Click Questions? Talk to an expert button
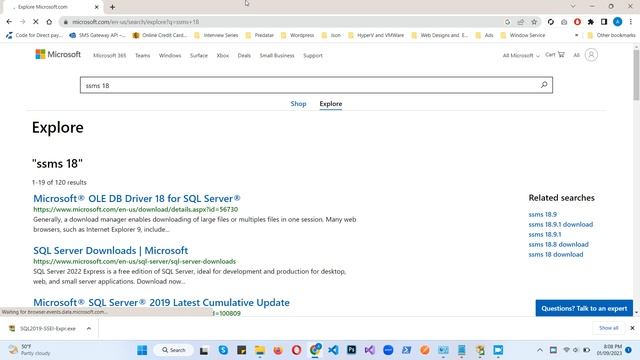This screenshot has height=360, width=640. point(584,308)
